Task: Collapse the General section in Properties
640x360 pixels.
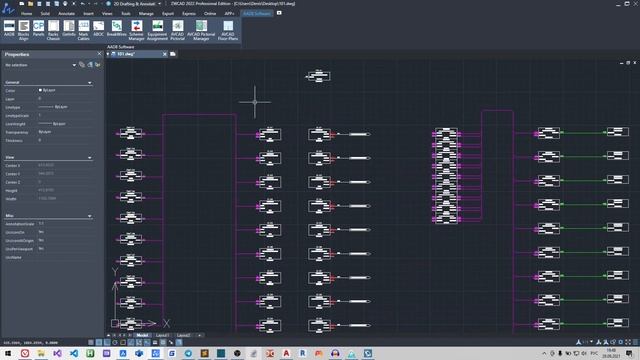Action: (x=89, y=82)
